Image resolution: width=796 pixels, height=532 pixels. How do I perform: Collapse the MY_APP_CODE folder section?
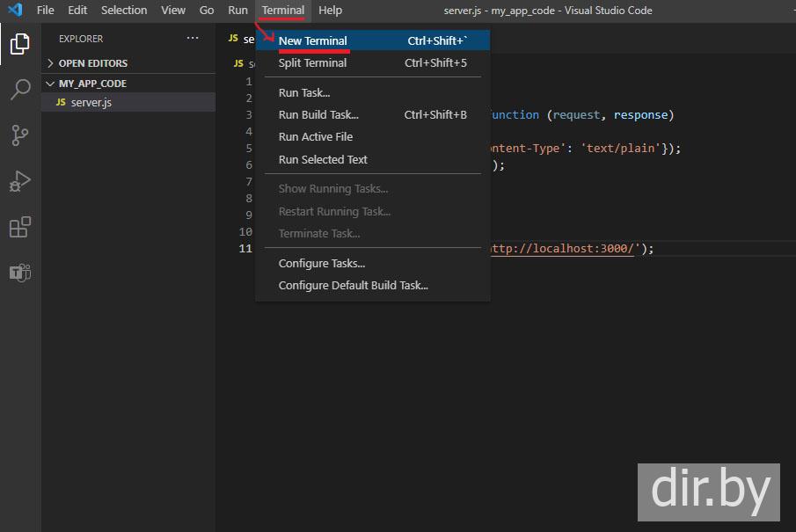pos(92,84)
